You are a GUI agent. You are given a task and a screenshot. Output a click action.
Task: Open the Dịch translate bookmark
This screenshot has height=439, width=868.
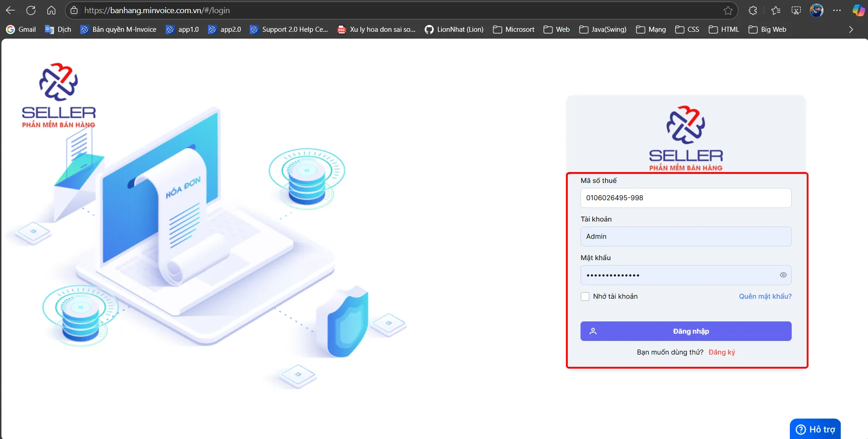pyautogui.click(x=58, y=30)
